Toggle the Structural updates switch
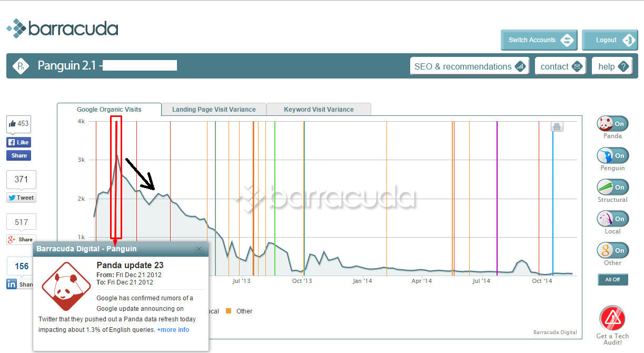The height and width of the screenshot is (353, 644). click(612, 187)
